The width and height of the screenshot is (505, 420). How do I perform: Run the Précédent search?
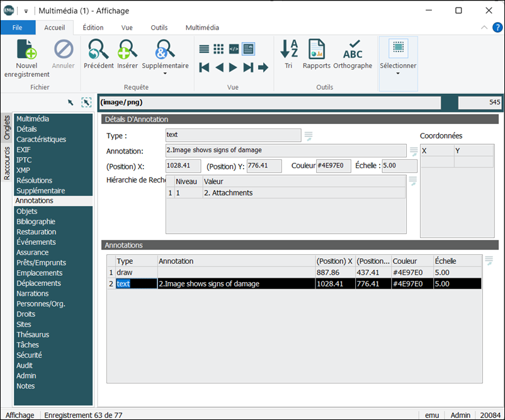[x=98, y=50]
